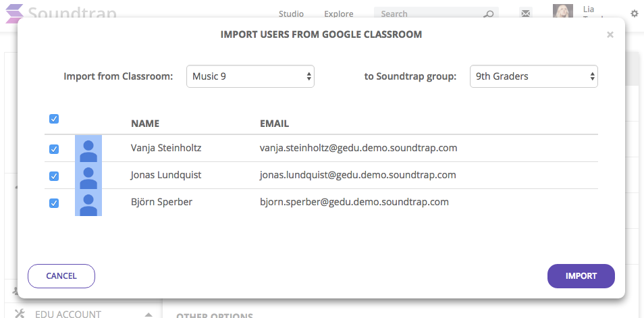Click the name Vanja Steinholtz
Viewport: 644px width, 318px height.
coord(166,148)
